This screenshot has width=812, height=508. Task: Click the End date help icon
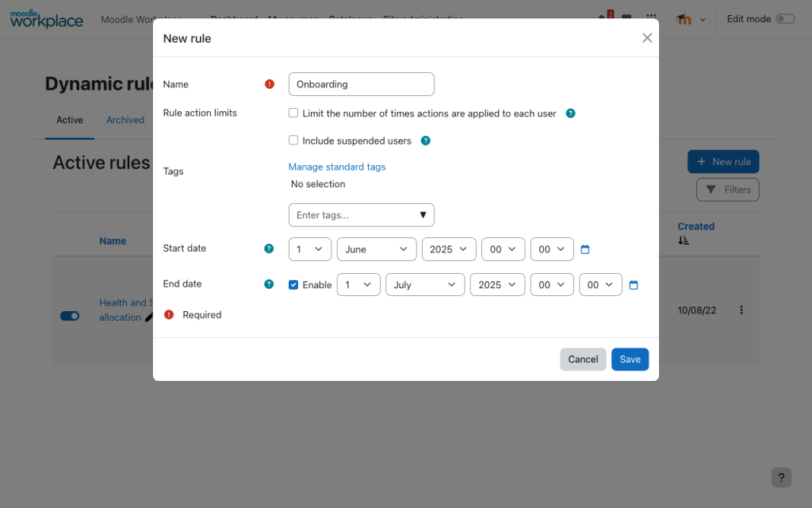[269, 284]
